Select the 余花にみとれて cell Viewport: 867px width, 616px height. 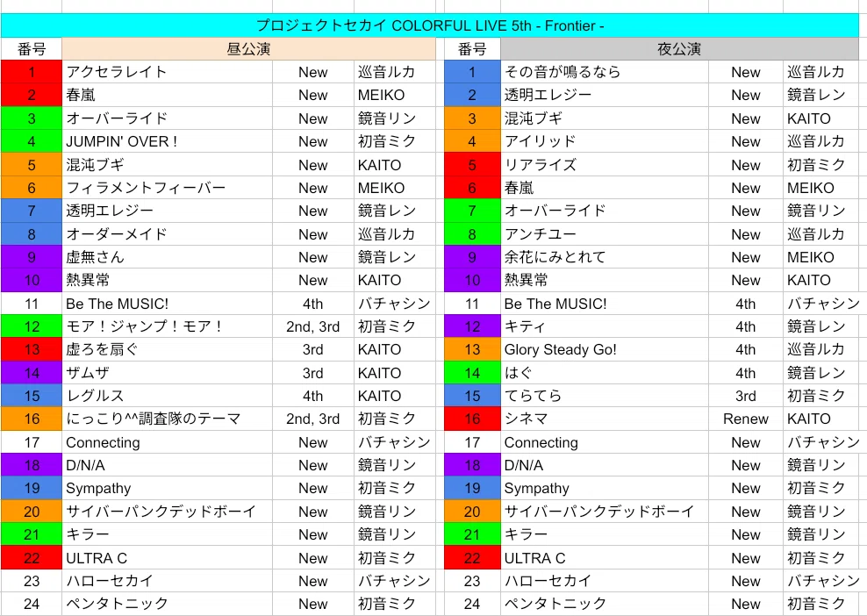pos(605,257)
